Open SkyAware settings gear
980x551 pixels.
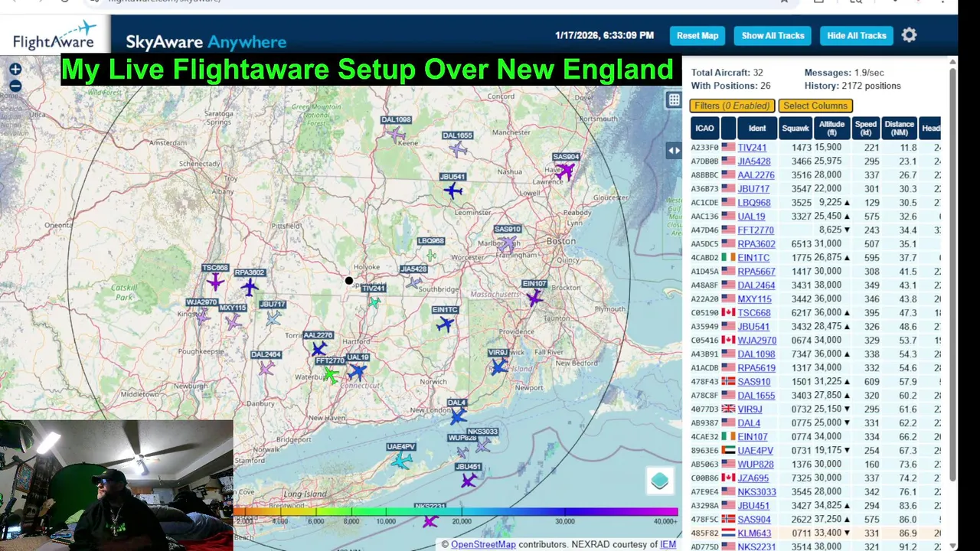[x=909, y=35]
